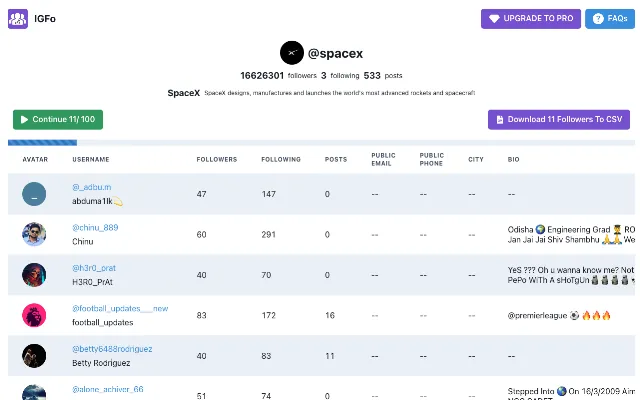Image resolution: width=640 pixels, height=400 pixels.
Task: Click the BIO column header
Action: [x=513, y=160]
